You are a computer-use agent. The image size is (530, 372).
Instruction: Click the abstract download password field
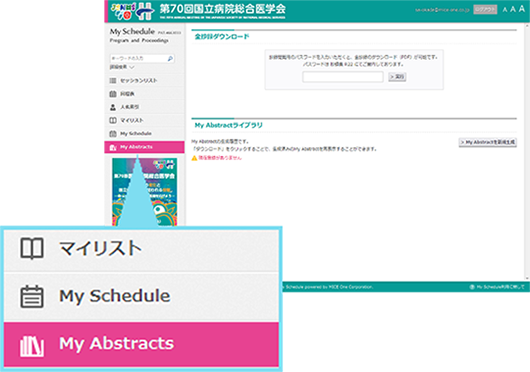343,77
